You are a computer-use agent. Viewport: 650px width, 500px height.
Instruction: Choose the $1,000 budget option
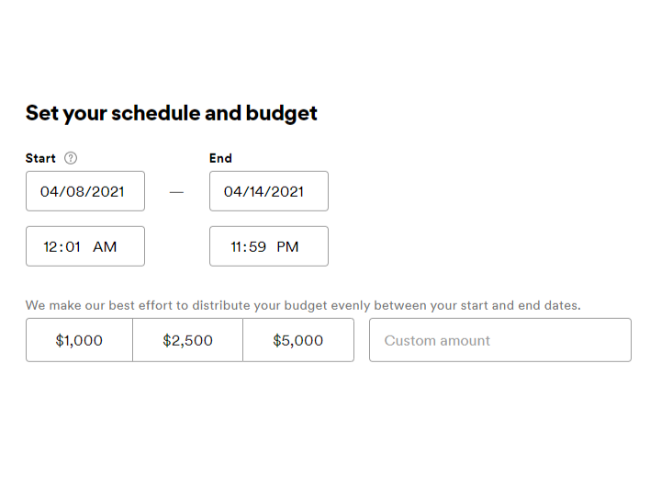79,340
